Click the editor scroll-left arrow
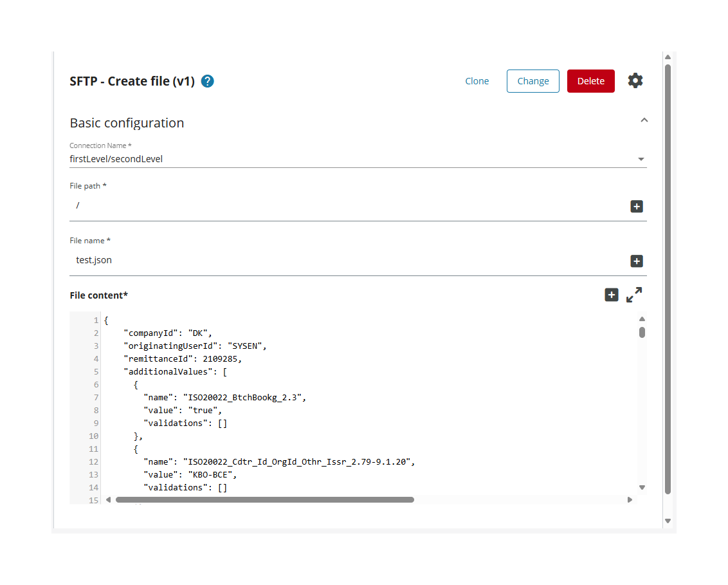 click(x=108, y=500)
